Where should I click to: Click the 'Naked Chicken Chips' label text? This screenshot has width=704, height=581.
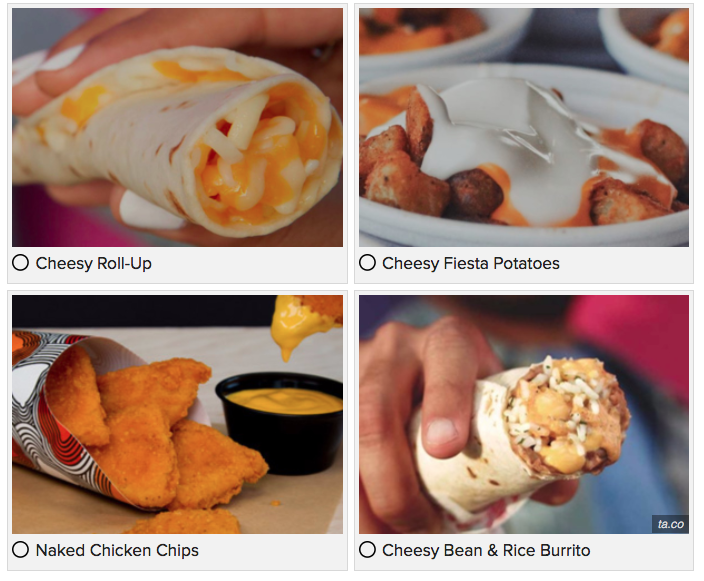(117, 550)
